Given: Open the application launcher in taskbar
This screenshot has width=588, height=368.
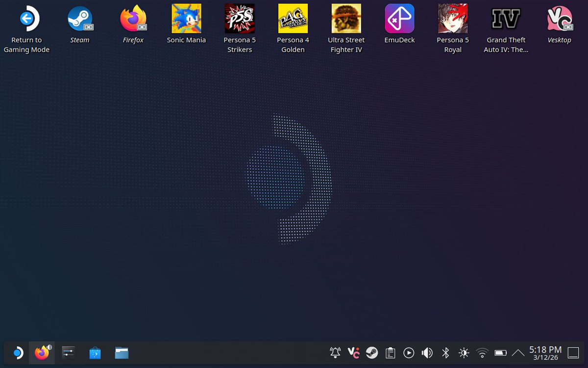Looking at the screenshot, I should (x=17, y=353).
